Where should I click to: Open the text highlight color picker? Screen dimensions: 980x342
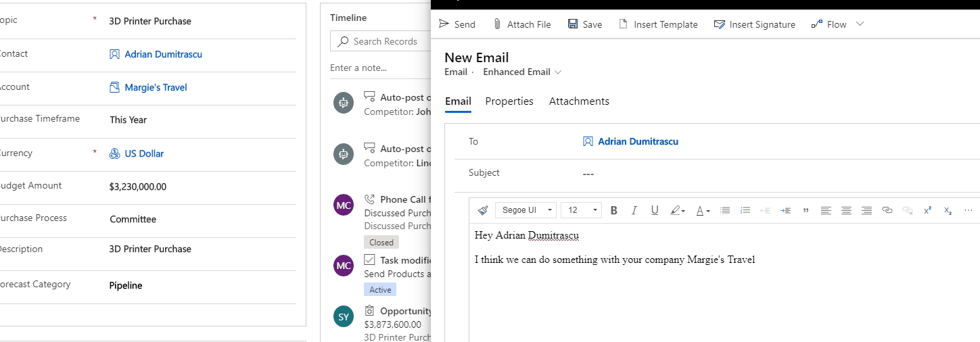click(677, 210)
